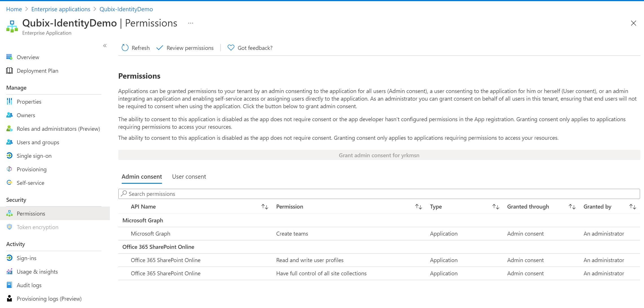Open Usage & insights chart icon
Image resolution: width=644 pixels, height=308 pixels.
pyautogui.click(x=10, y=272)
